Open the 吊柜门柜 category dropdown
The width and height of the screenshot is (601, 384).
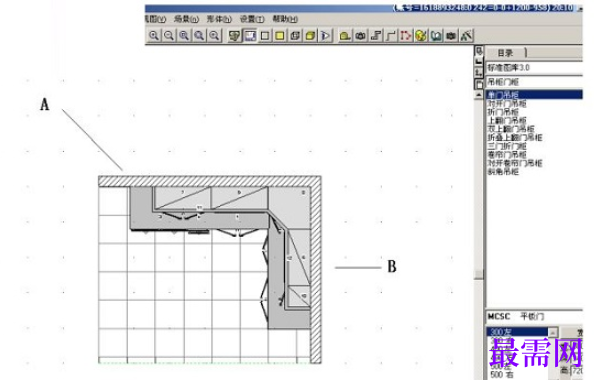[x=534, y=82]
